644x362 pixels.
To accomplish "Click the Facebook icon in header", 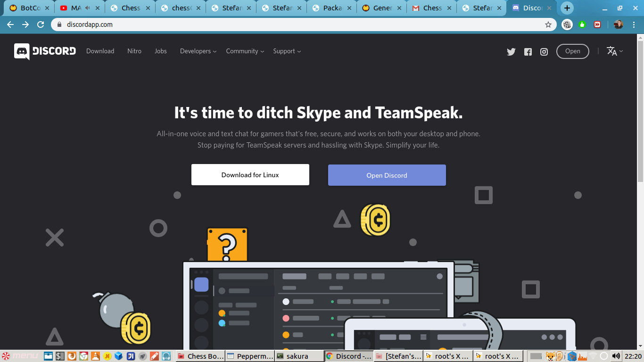I will 528,52.
